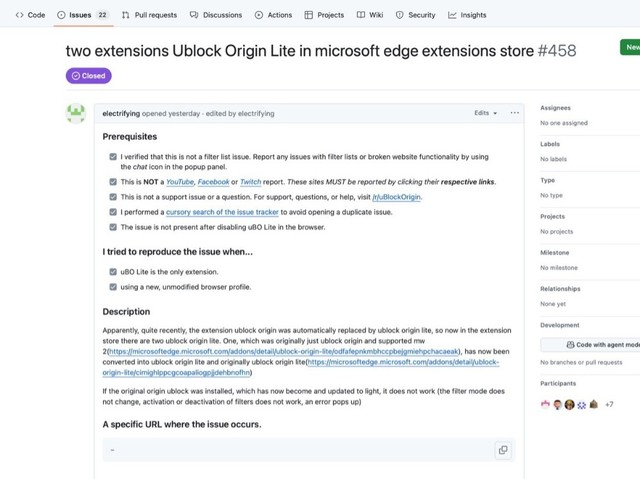Click the green New button
This screenshot has width=640, height=479.
click(x=630, y=47)
